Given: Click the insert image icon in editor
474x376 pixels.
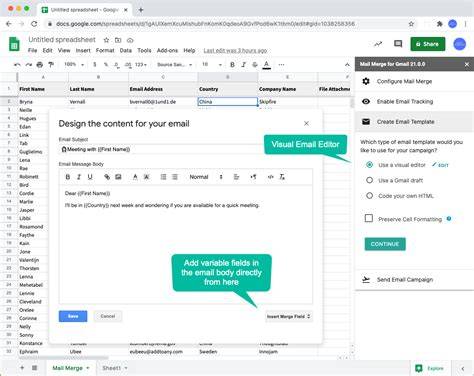Looking at the screenshot, I should 118,177.
